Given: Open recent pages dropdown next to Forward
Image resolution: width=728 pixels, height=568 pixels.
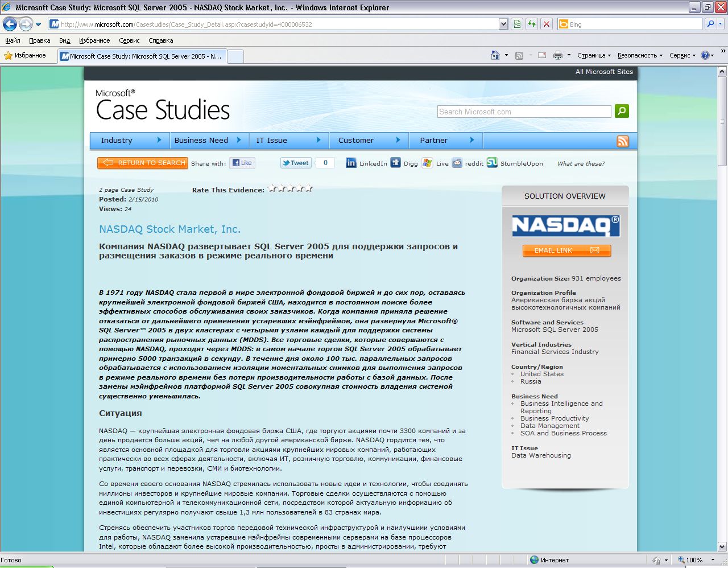Looking at the screenshot, I should (x=38, y=24).
